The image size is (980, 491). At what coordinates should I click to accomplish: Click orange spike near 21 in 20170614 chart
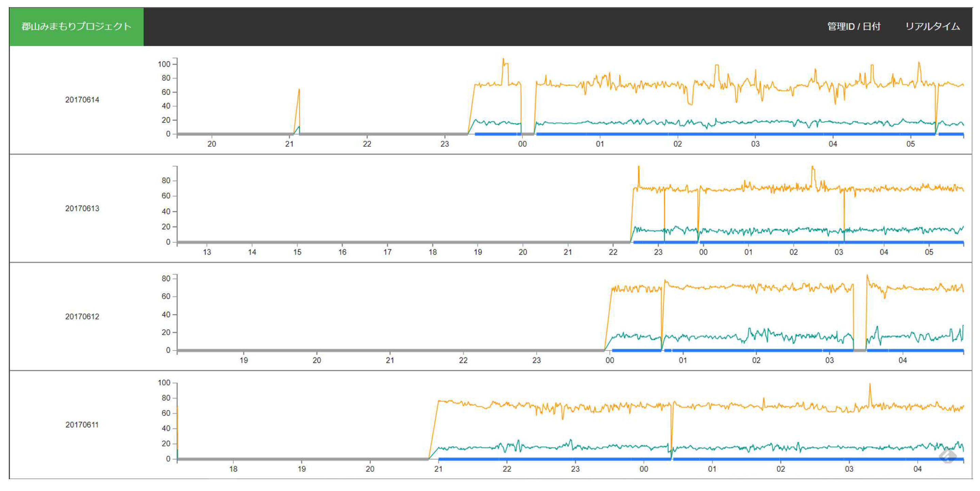[299, 93]
